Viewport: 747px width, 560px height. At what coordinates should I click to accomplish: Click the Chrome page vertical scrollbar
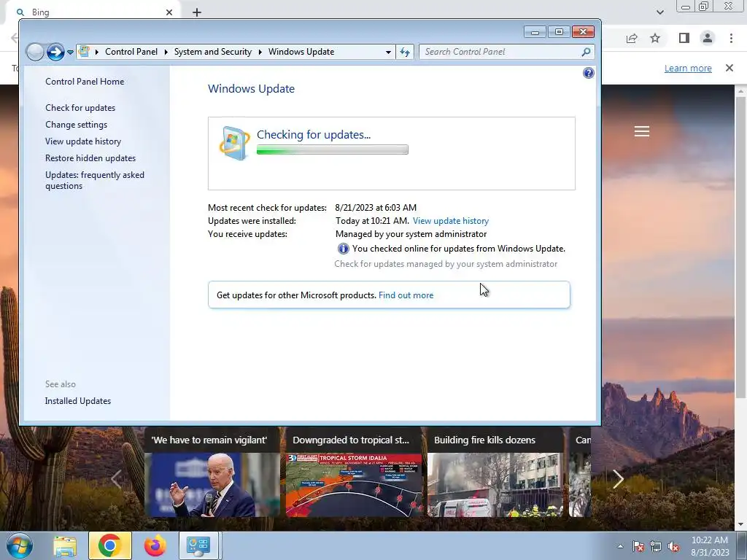click(x=740, y=248)
